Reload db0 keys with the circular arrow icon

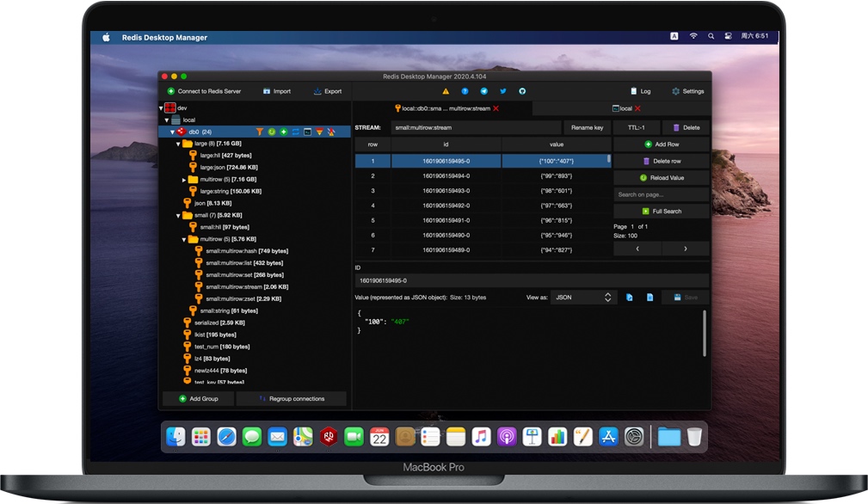pos(272,131)
